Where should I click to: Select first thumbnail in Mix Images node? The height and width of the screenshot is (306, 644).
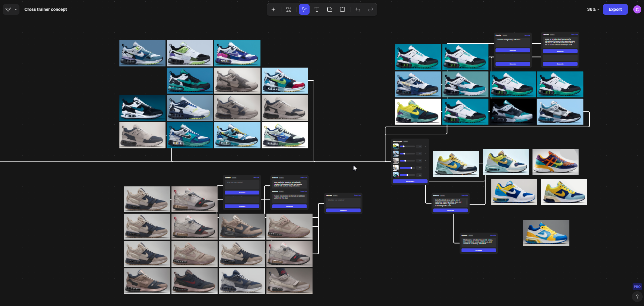pyautogui.click(x=396, y=146)
